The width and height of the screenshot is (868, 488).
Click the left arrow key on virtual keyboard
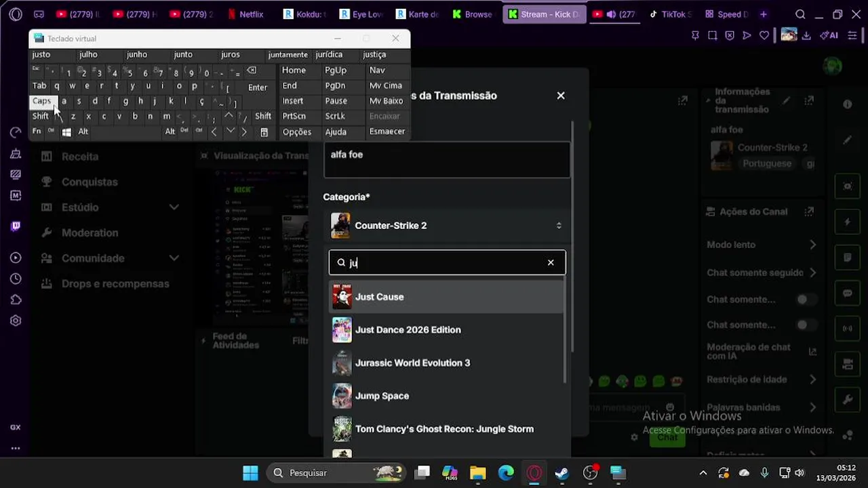214,132
